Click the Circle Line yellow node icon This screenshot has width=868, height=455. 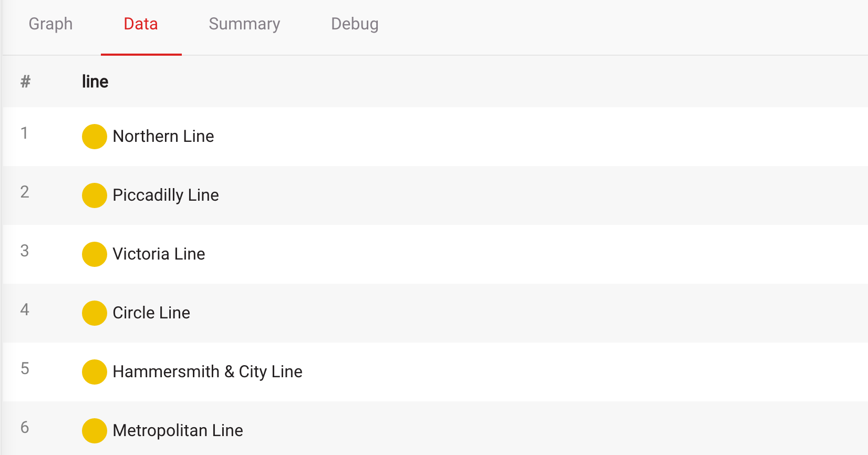point(95,313)
